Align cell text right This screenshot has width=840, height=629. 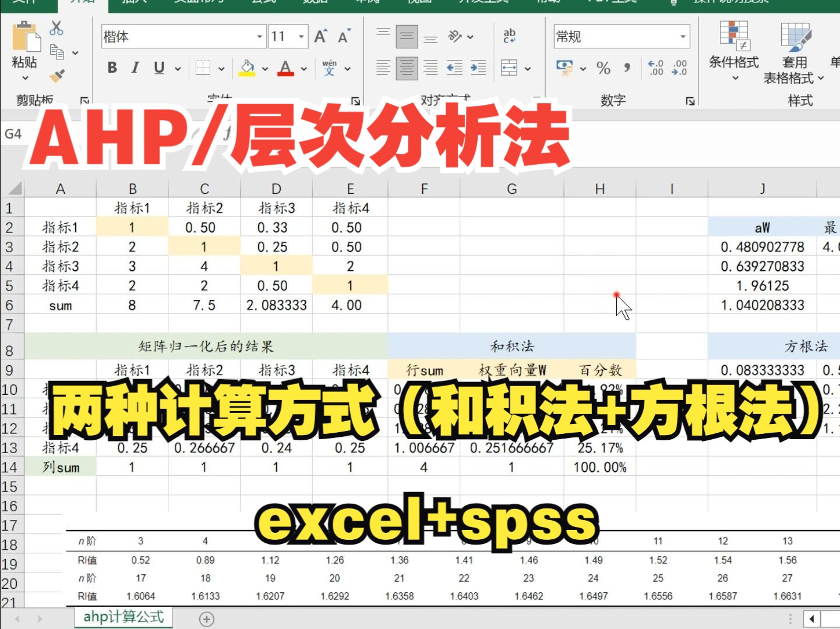[x=430, y=68]
